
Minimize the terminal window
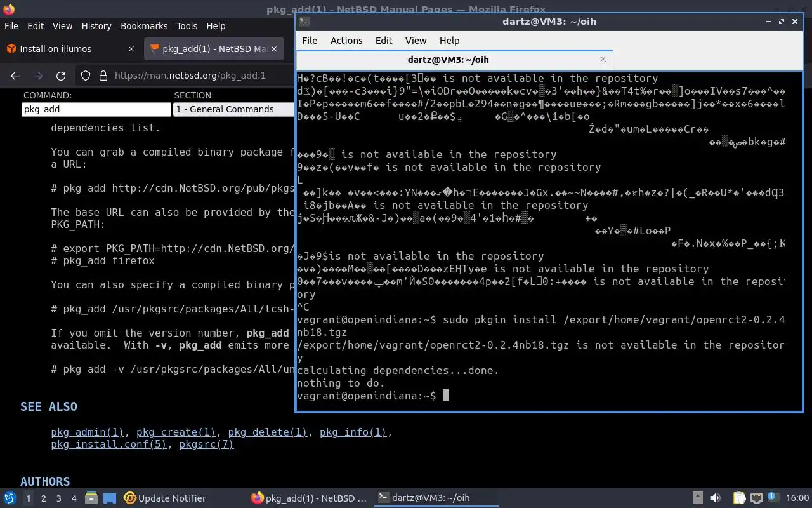coord(769,21)
